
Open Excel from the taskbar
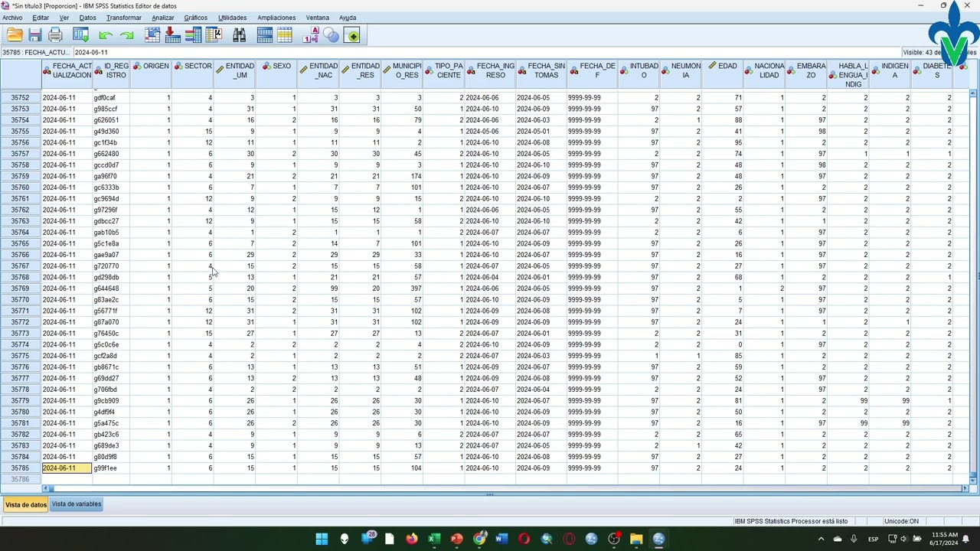434,539
